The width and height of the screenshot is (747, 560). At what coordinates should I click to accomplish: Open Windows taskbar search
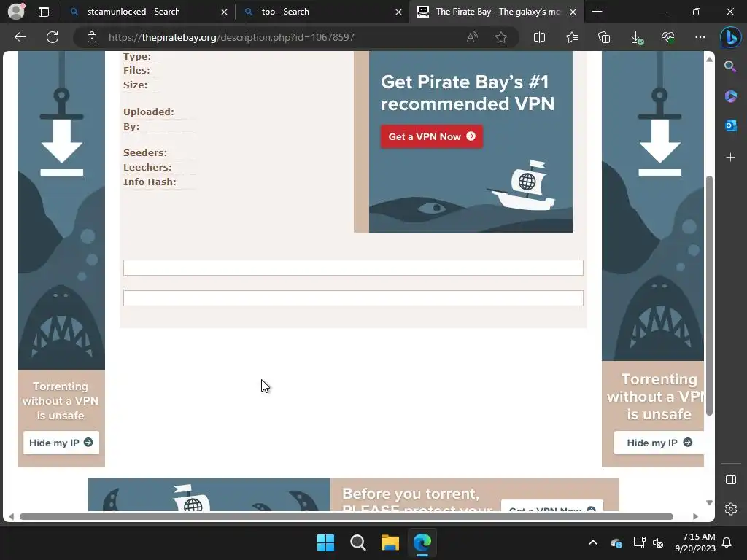click(357, 542)
